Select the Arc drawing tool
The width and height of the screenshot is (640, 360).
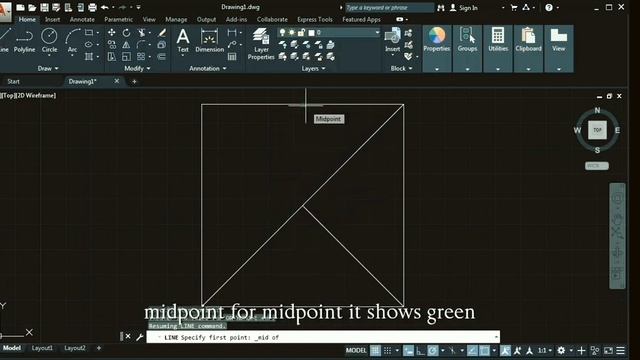[x=72, y=40]
